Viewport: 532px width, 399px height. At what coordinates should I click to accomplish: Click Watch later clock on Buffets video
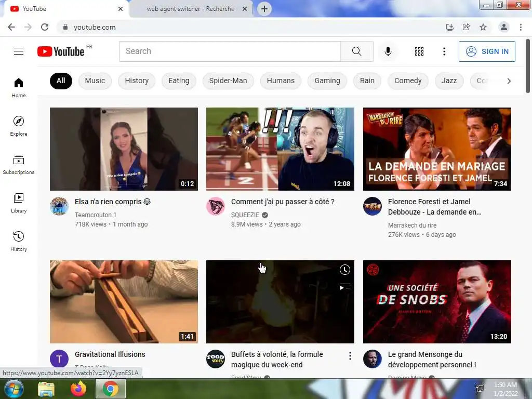(x=345, y=270)
